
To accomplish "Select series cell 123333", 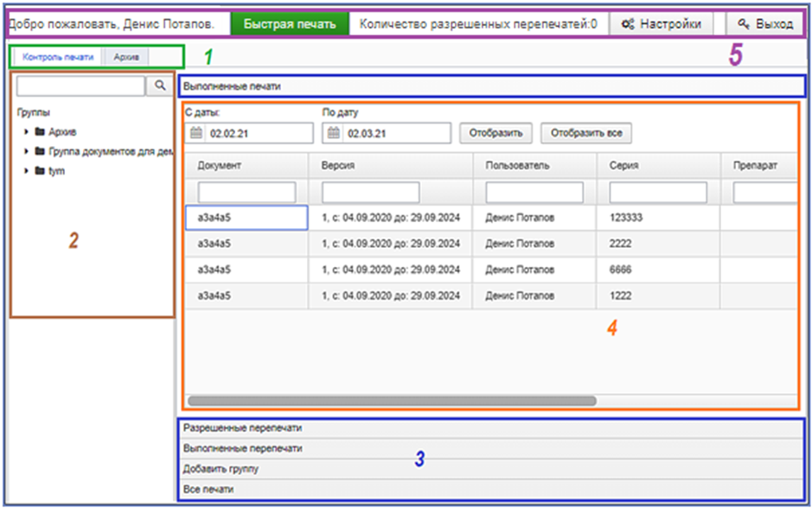I will pos(658,218).
